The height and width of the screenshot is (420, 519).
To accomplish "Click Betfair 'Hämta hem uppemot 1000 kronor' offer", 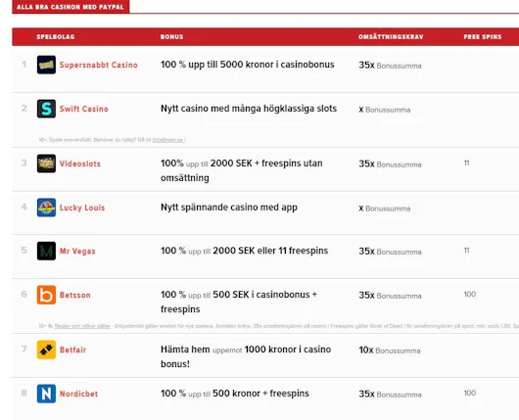I will coord(246,356).
